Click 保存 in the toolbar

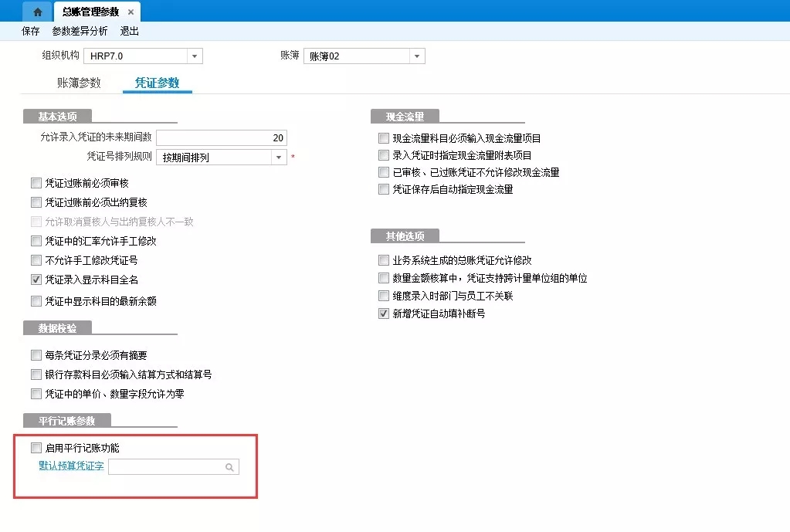pos(31,31)
